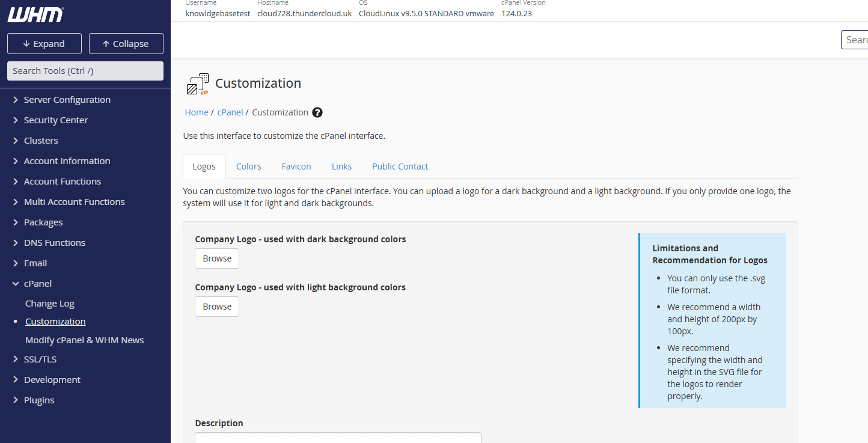This screenshot has width=868, height=443.
Task: Expand Security Center section
Action: coord(55,120)
